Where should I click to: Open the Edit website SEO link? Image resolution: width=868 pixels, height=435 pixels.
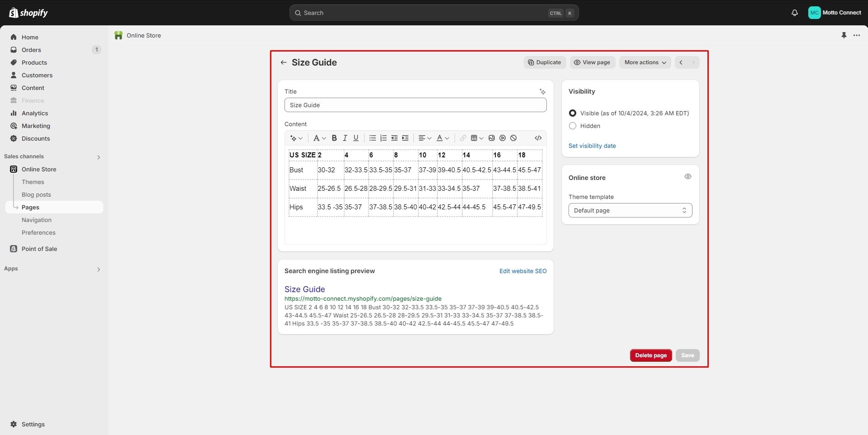[x=522, y=271]
